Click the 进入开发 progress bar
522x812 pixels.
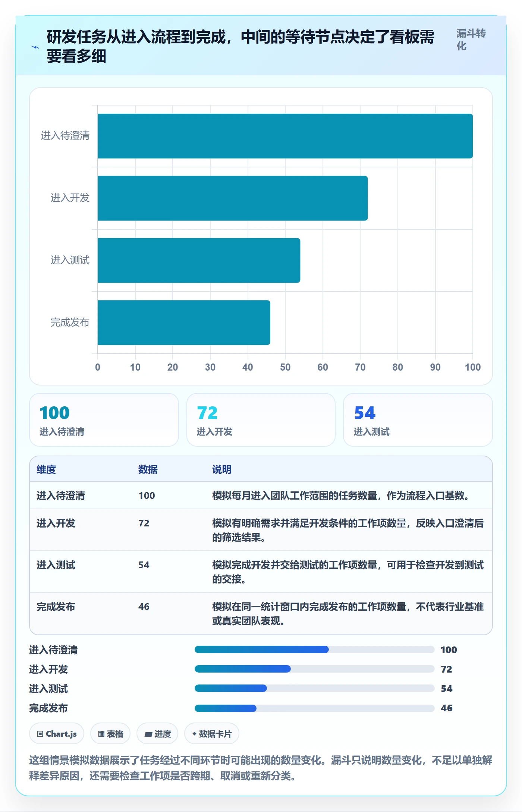click(315, 669)
